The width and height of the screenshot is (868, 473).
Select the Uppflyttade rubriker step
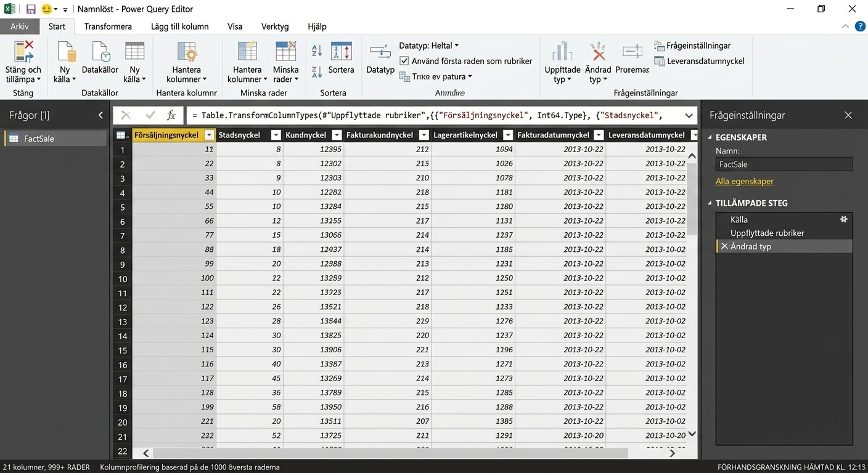pyautogui.click(x=784, y=233)
